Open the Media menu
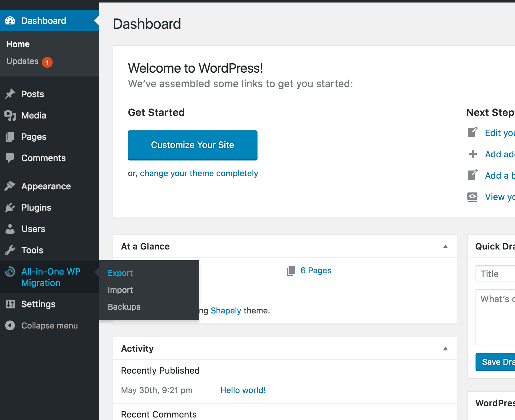The width and height of the screenshot is (515, 420). pyautogui.click(x=49, y=115)
